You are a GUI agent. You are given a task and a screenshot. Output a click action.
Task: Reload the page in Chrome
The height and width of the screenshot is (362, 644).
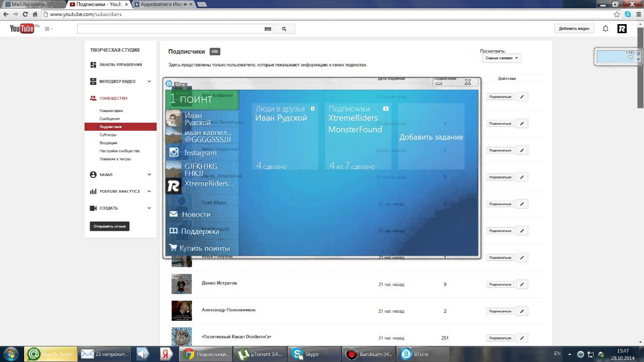tap(25, 14)
